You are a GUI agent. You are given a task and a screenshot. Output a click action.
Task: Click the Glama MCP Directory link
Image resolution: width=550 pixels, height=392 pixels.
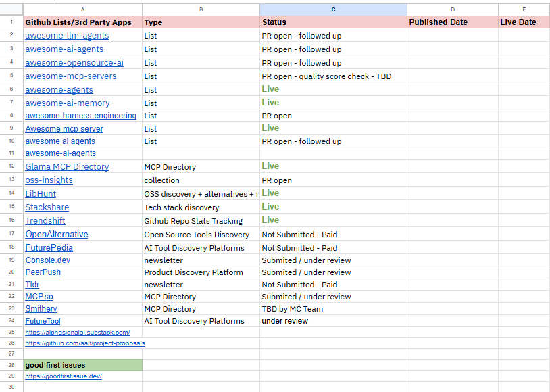pos(67,167)
